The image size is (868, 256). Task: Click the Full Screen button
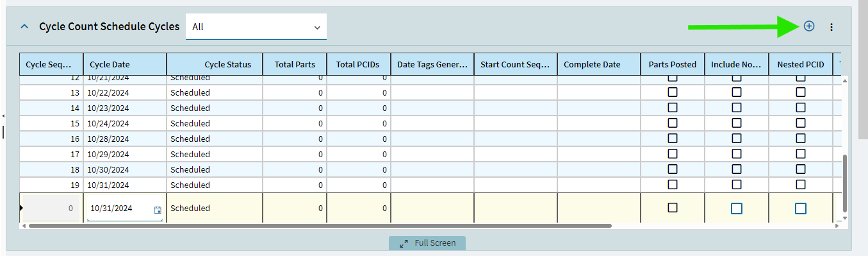[427, 243]
